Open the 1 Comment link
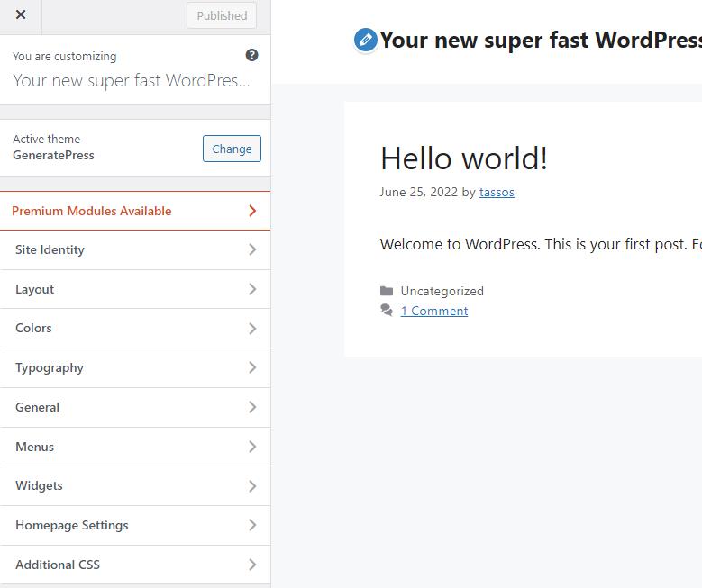 click(434, 311)
